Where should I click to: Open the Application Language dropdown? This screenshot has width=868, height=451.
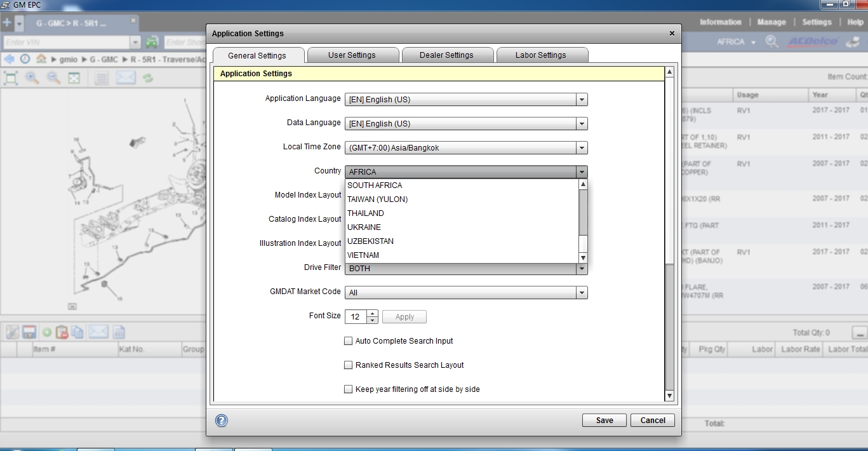581,100
